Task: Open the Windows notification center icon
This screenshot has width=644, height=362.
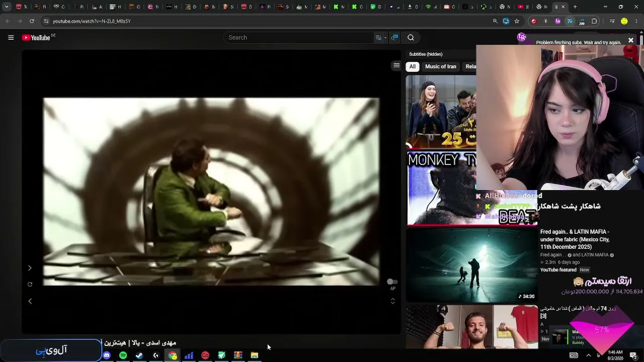Action: 633,355
